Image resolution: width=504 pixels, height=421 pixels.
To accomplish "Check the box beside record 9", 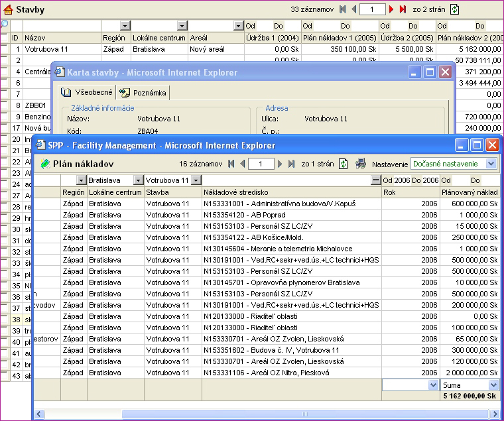I will pyautogui.click(x=4, y=117).
